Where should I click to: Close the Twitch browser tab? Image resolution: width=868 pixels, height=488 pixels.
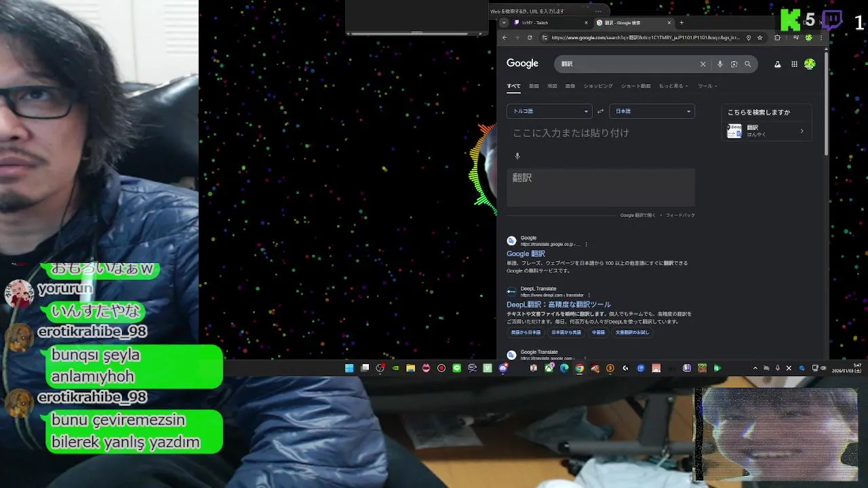[586, 22]
